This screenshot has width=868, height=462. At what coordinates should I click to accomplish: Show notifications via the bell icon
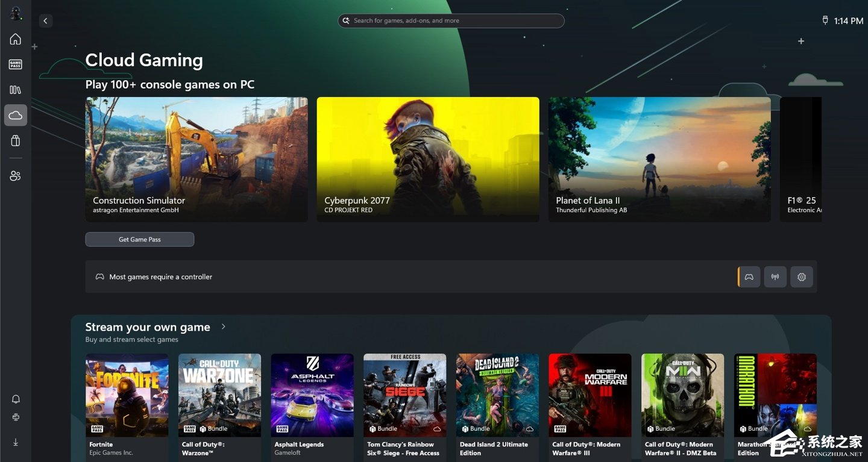tap(16, 399)
